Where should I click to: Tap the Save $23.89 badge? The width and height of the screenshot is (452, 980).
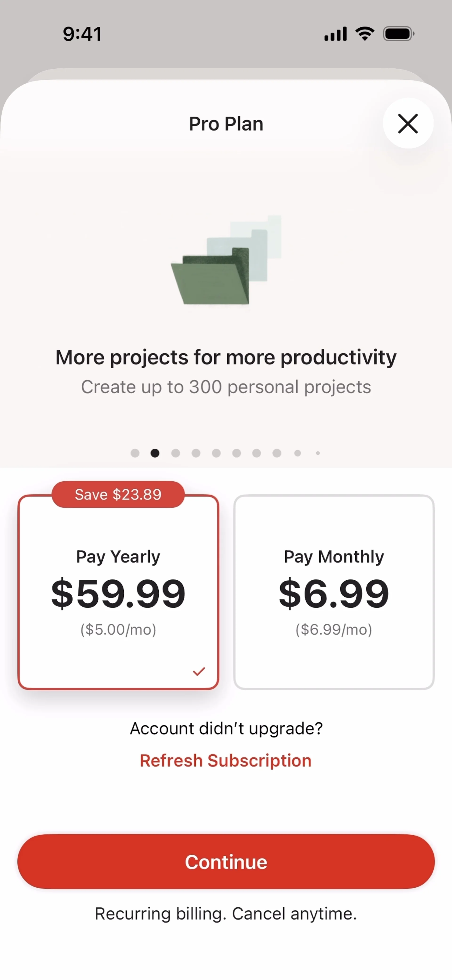click(x=118, y=494)
